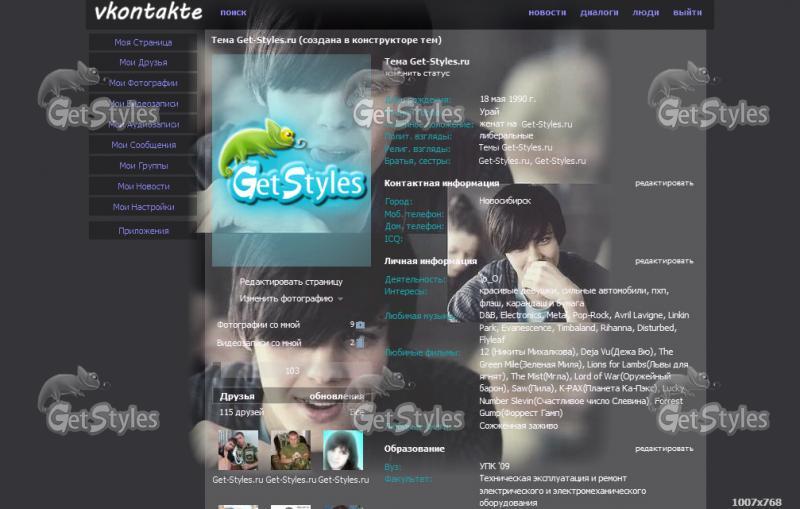Select Мои Настройки from the sidebar
The width and height of the screenshot is (800, 509).
point(143,207)
